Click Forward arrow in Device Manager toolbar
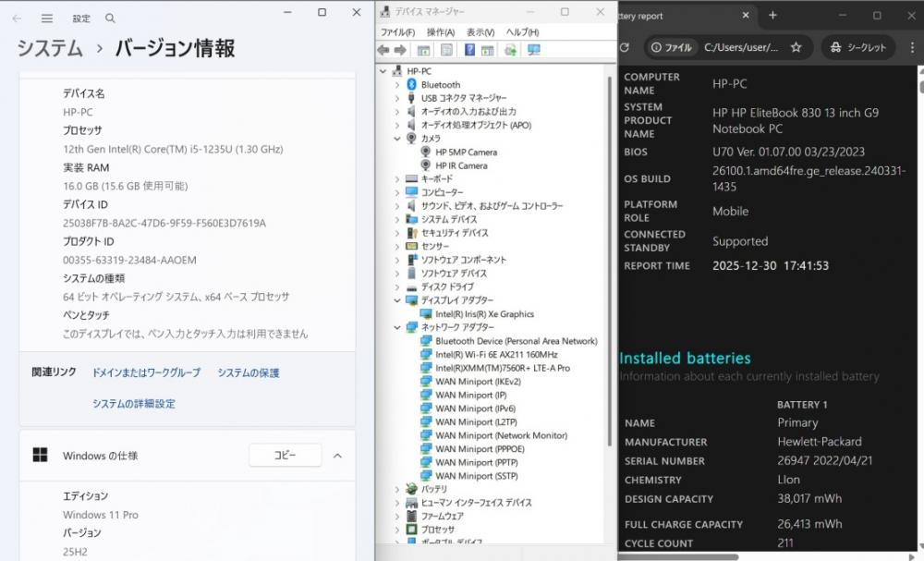The image size is (924, 561). pyautogui.click(x=400, y=51)
